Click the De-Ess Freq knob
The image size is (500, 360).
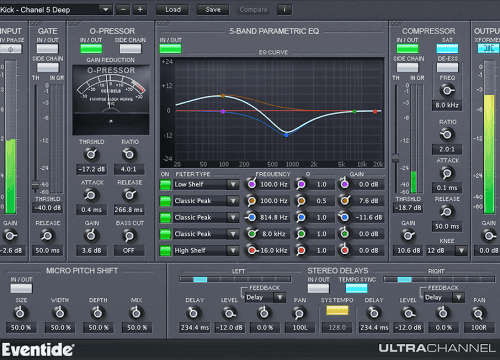tap(447, 90)
